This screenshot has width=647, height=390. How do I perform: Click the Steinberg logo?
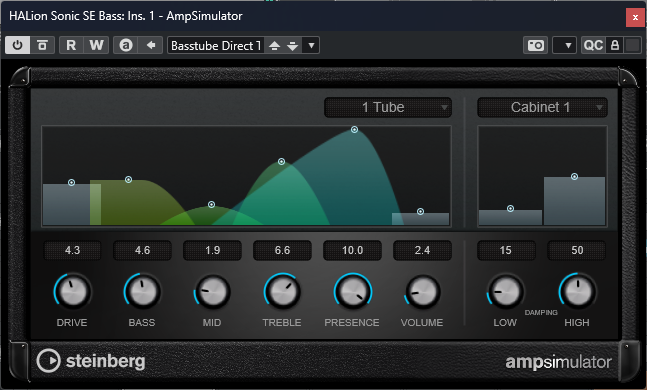(x=91, y=361)
